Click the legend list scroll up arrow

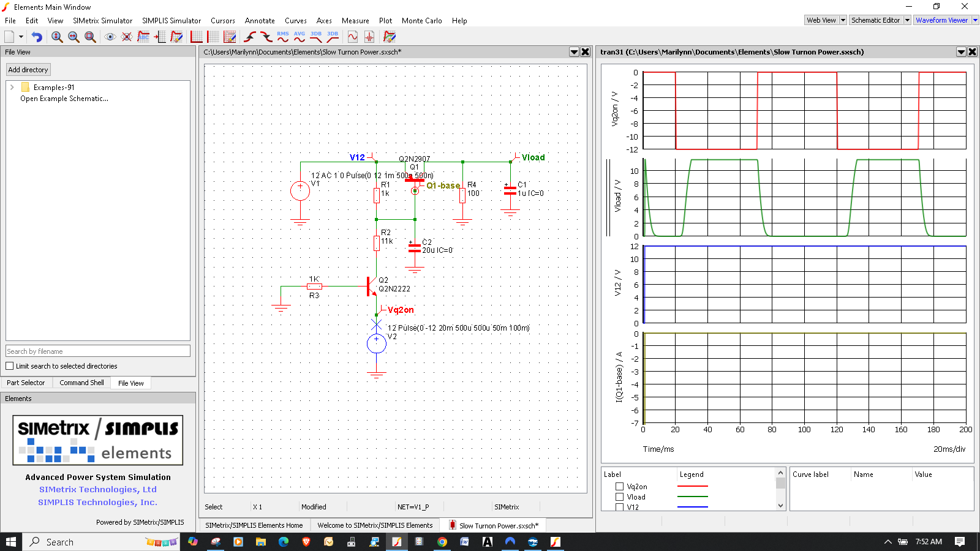pyautogui.click(x=780, y=473)
